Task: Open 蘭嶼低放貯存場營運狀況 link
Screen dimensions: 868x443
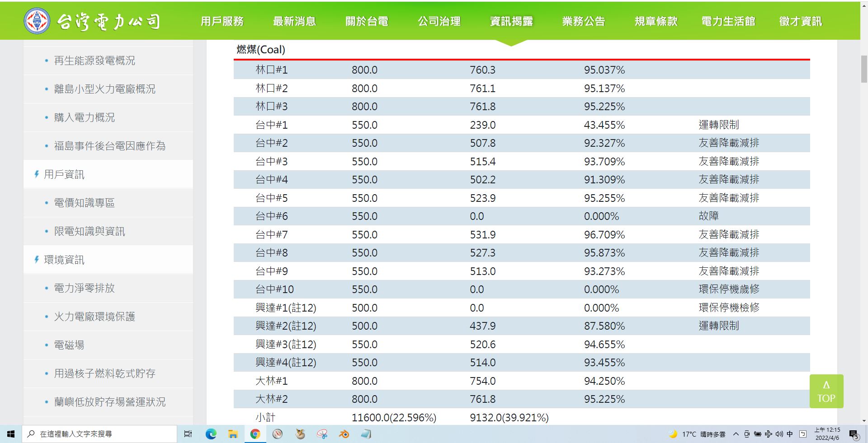Action: point(110,402)
